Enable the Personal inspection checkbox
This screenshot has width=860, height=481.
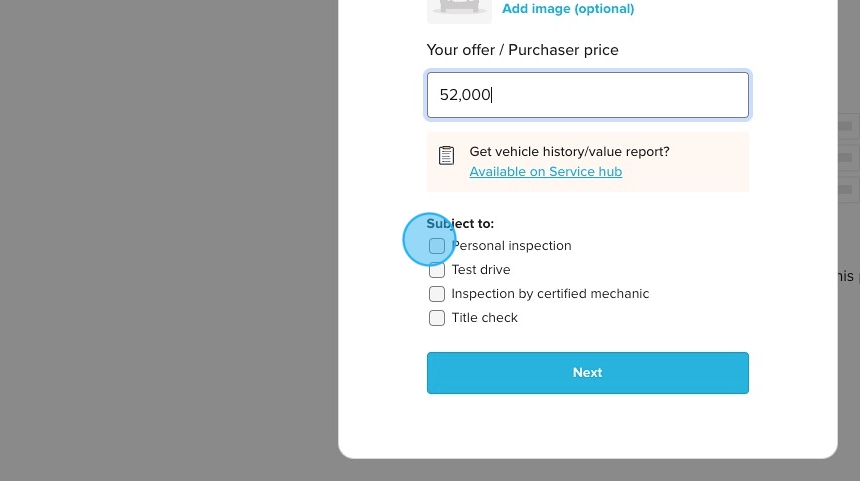(x=437, y=246)
